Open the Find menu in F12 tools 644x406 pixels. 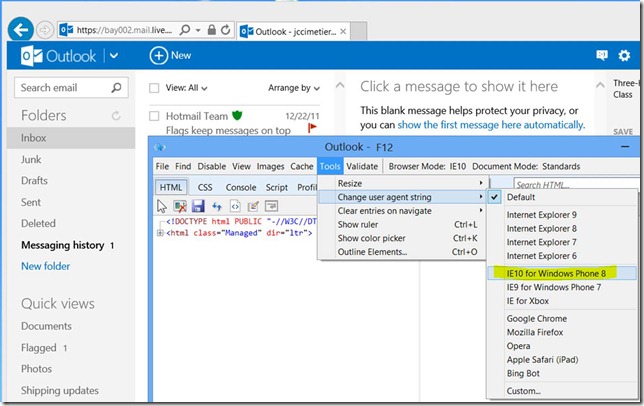tap(183, 166)
